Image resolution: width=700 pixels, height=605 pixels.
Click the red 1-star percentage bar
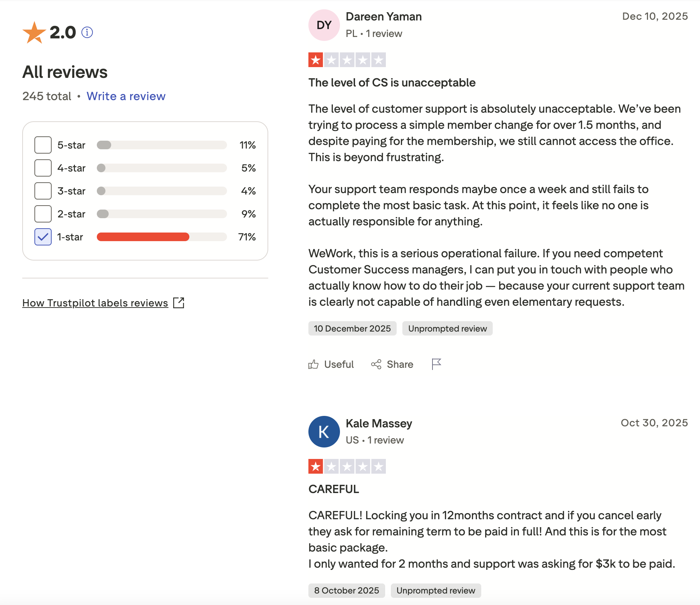point(143,237)
